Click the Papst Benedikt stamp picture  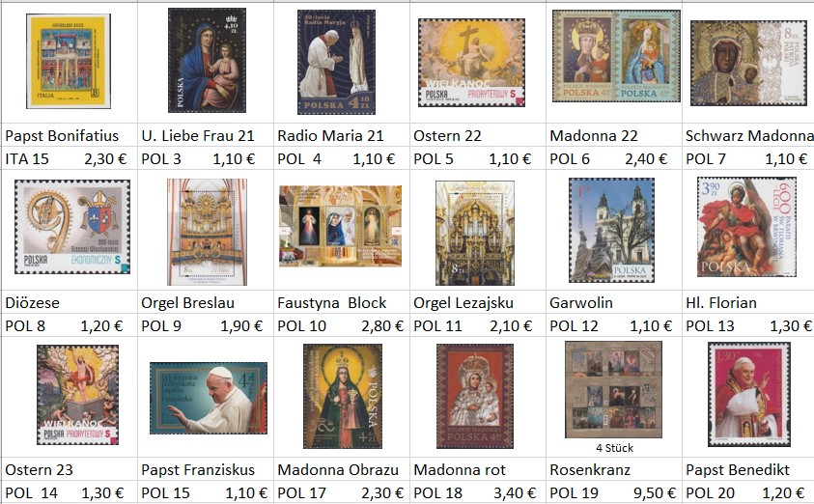click(x=748, y=394)
